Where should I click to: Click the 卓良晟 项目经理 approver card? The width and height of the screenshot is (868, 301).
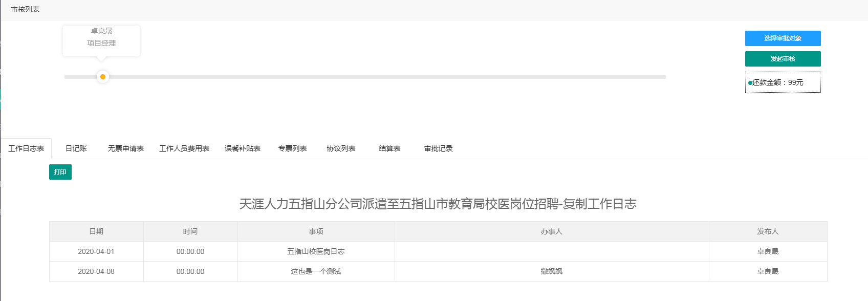101,40
